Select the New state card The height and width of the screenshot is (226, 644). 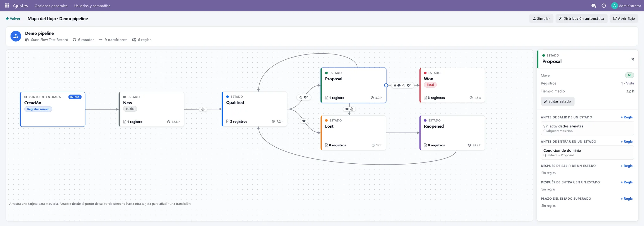point(151,109)
